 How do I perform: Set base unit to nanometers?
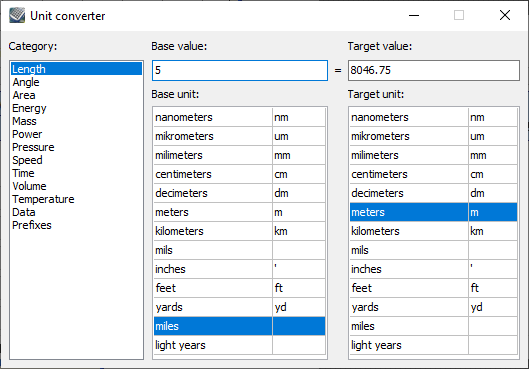tap(240, 117)
